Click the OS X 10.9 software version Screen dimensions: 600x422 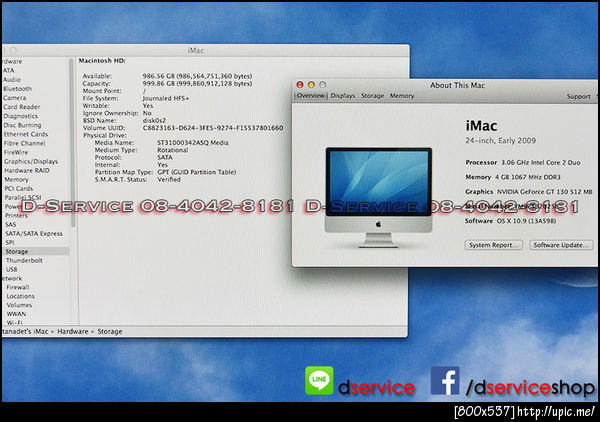tap(527, 221)
